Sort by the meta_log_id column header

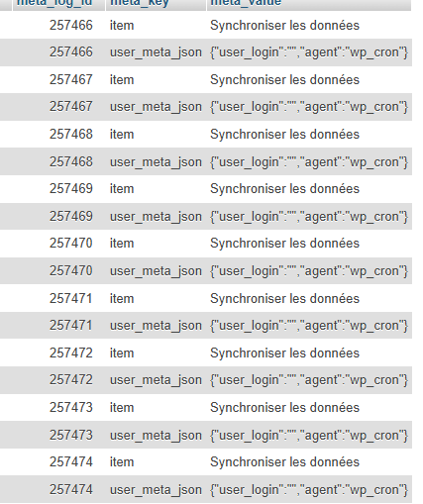tap(54, 3)
